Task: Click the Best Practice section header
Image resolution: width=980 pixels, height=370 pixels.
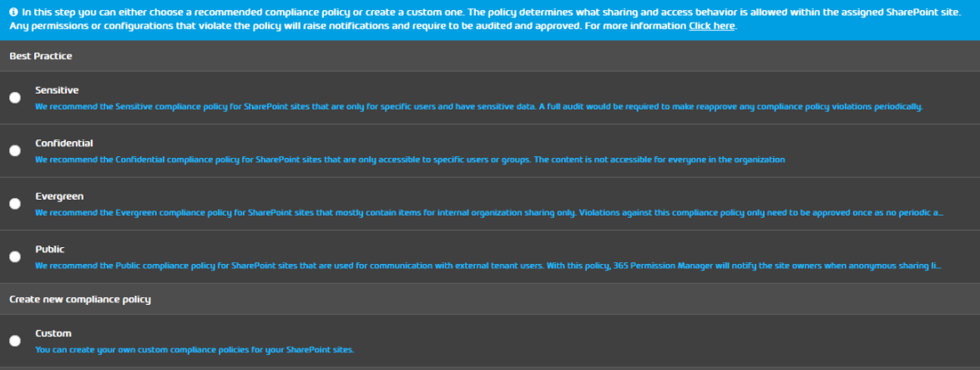Action: tap(40, 55)
